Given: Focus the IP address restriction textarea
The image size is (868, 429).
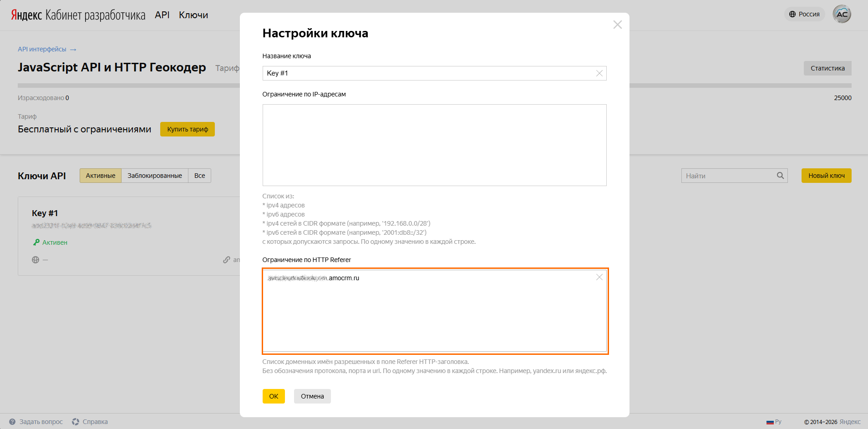Looking at the screenshot, I should 434,145.
